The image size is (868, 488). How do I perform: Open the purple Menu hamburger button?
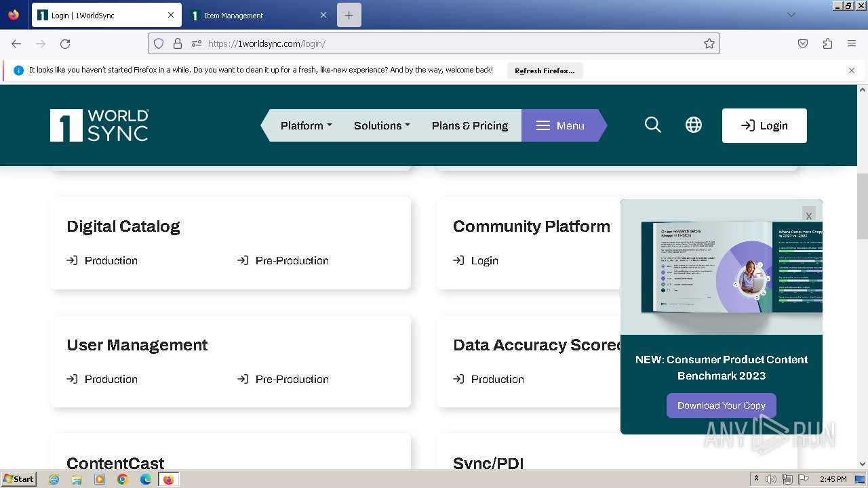pos(560,125)
